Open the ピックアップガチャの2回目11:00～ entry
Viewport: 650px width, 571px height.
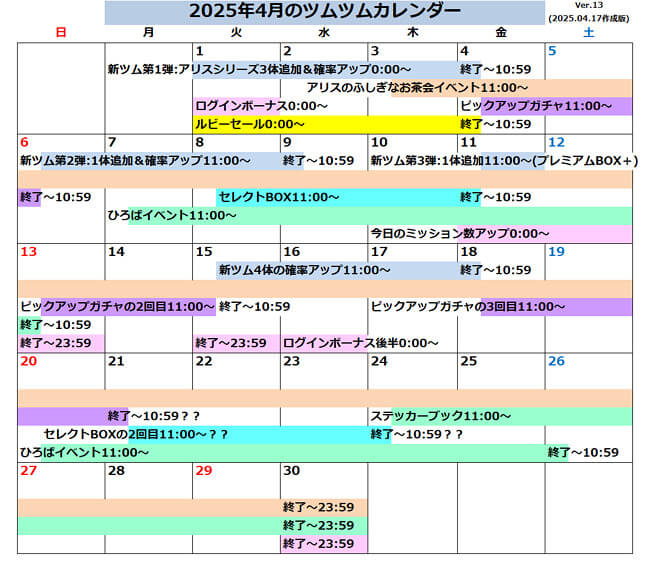point(117,306)
